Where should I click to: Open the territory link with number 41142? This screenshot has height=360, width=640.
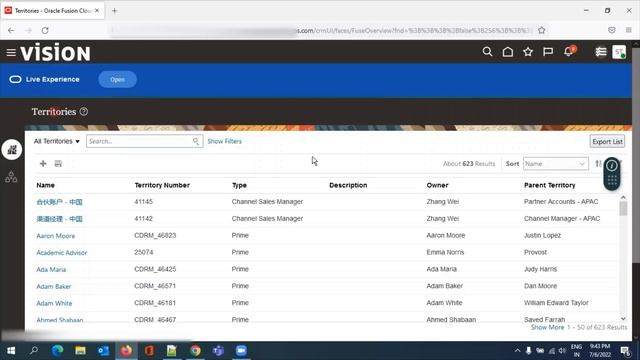(59, 219)
